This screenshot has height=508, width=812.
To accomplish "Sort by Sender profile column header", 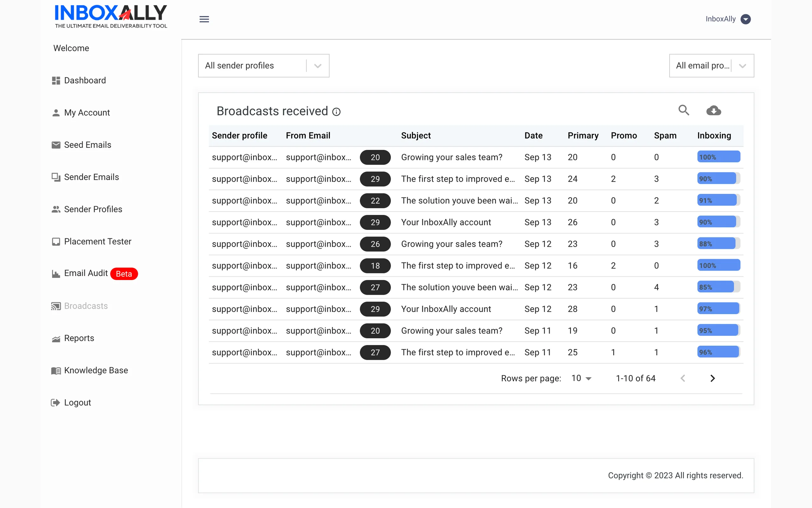I will point(239,136).
